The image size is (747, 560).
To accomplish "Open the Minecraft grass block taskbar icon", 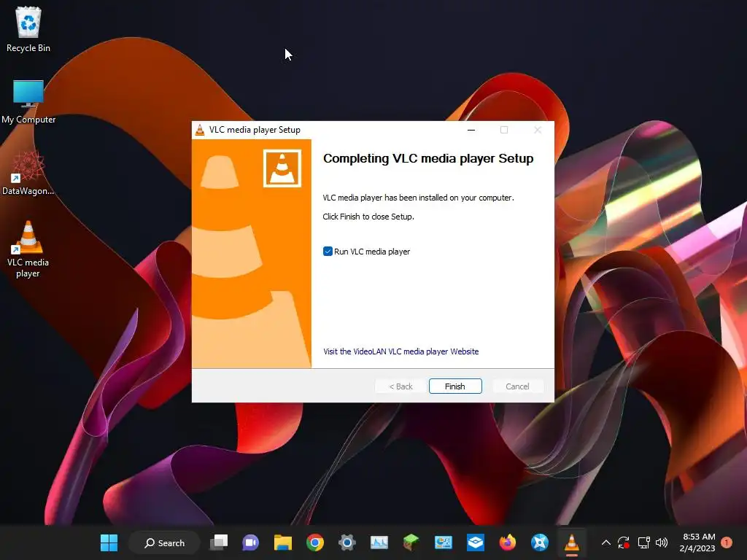I will tap(411, 542).
